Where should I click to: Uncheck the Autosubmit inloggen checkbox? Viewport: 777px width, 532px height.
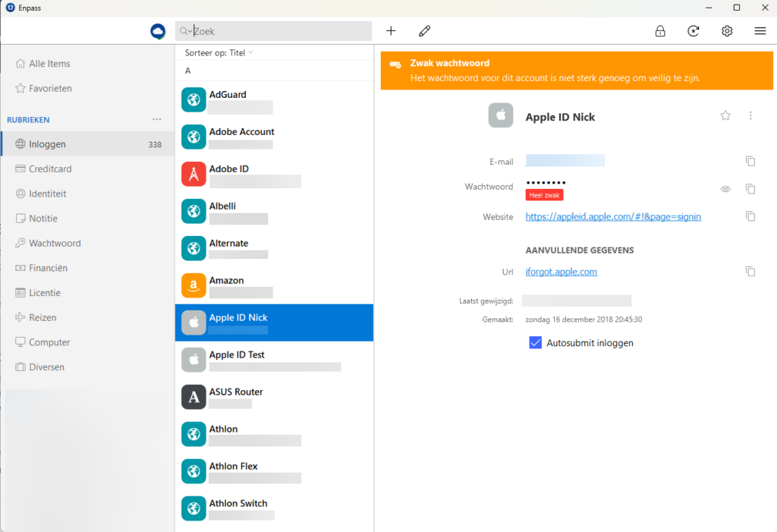coord(536,343)
